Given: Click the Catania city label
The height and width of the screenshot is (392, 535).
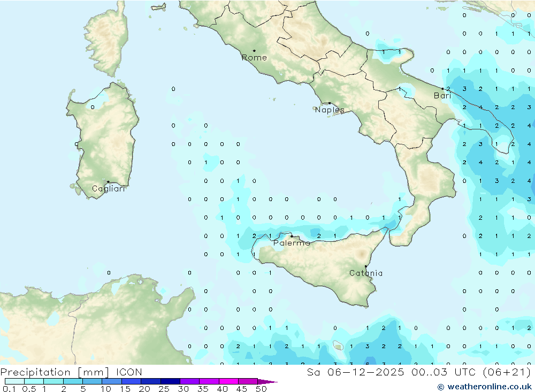Looking at the screenshot, I should [x=366, y=273].
